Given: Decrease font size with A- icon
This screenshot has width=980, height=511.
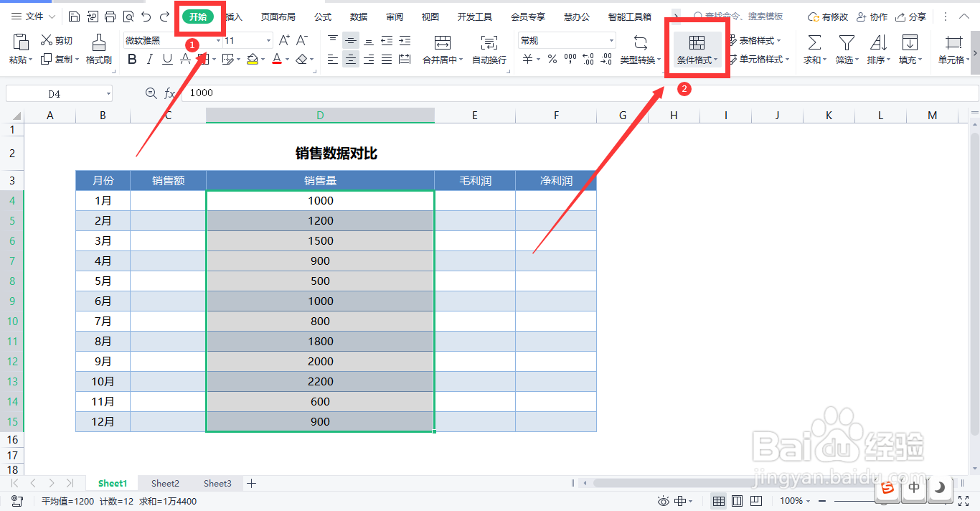Looking at the screenshot, I should 303,41.
